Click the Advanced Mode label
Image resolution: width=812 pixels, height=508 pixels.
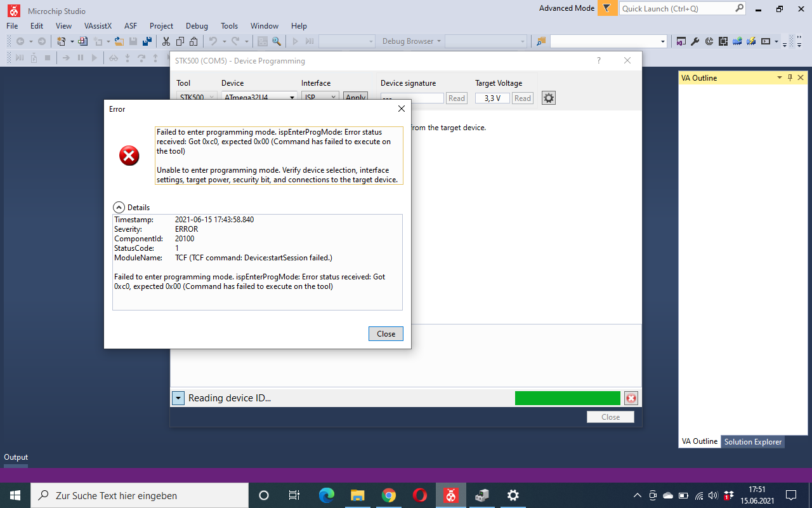pyautogui.click(x=566, y=8)
